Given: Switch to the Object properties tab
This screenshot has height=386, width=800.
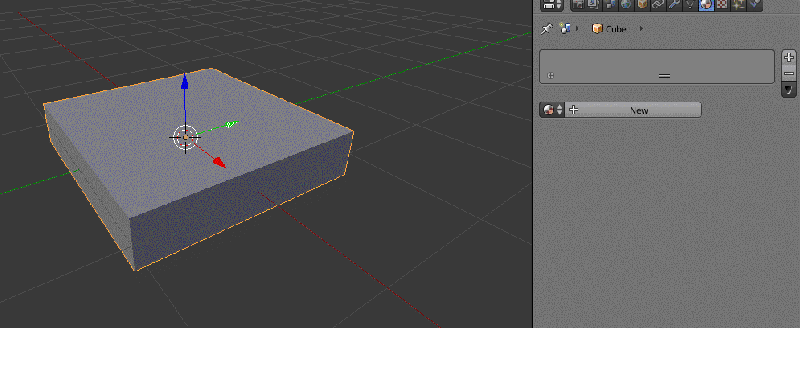Looking at the screenshot, I should click(642, 5).
